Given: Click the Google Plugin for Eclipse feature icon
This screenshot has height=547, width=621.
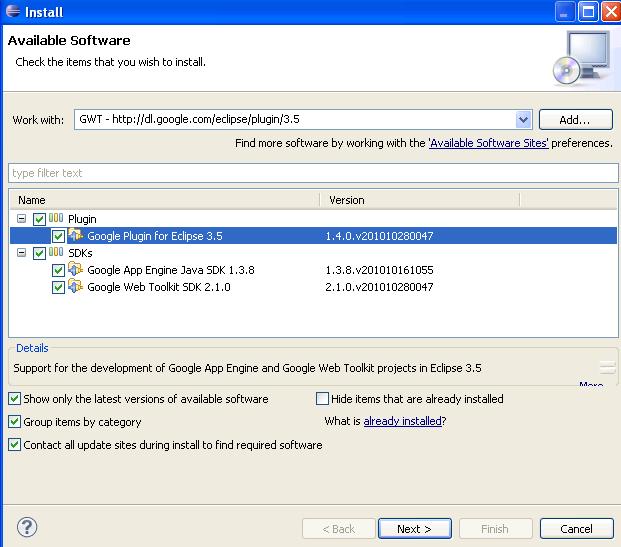Looking at the screenshot, I should [75, 235].
